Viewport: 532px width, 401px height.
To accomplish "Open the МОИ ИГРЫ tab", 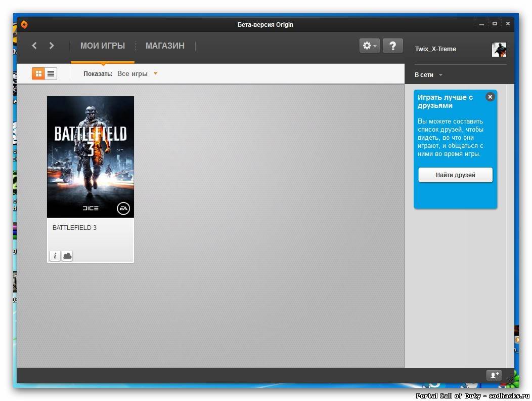I will click(103, 46).
